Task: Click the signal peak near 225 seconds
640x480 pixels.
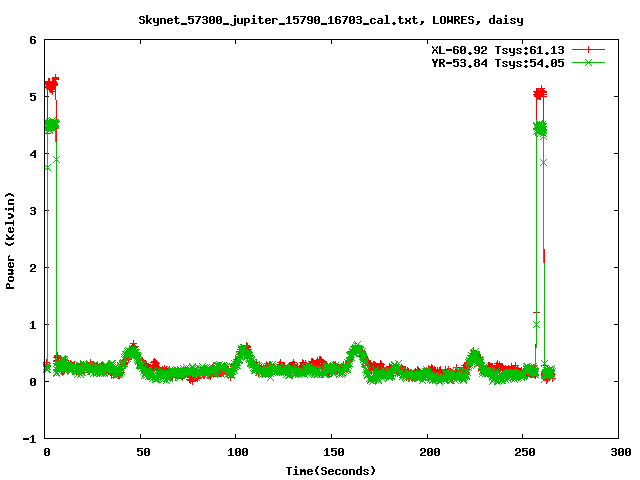Action: point(474,357)
